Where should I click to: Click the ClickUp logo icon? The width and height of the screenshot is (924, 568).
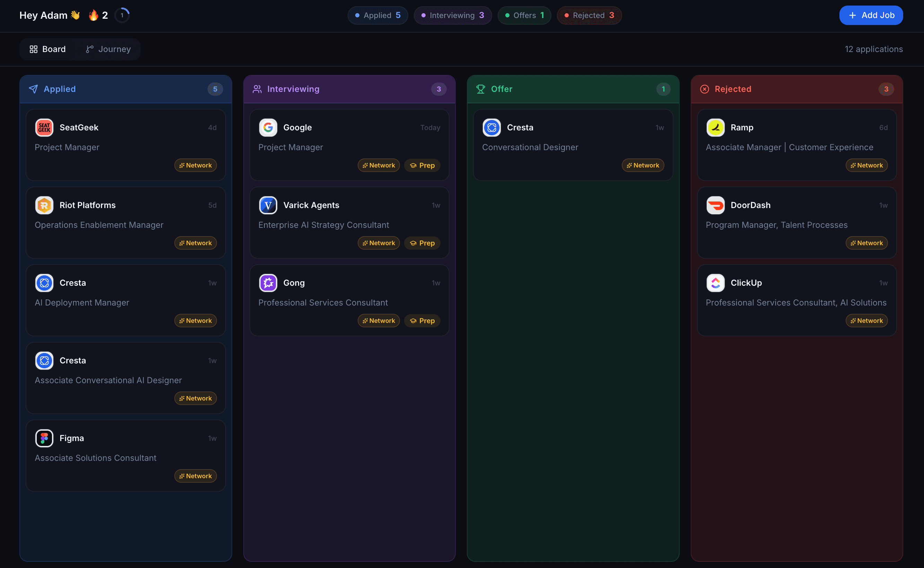pyautogui.click(x=716, y=283)
